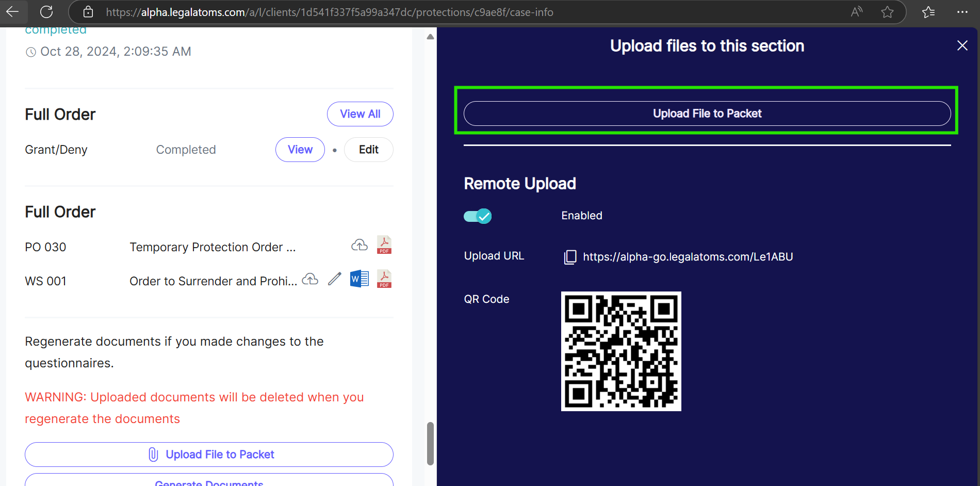Screen dimensions: 980x486
Task: Edit the Grant/Deny questionnaire
Action: [x=369, y=150]
